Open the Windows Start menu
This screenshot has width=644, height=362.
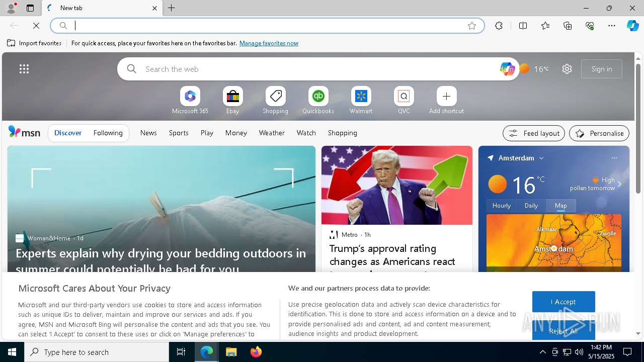coord(12,352)
